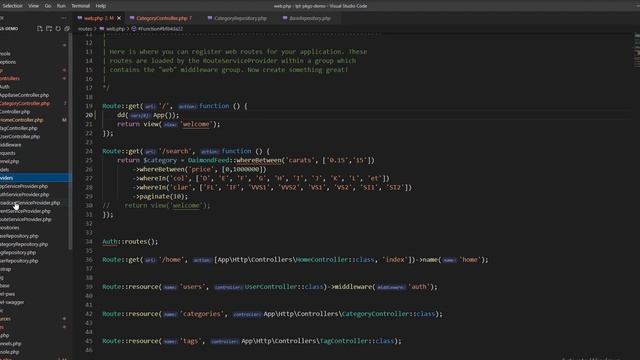Click the function symbol icon in breadcrumb
Screen dimensions: 640x360
click(134, 29)
